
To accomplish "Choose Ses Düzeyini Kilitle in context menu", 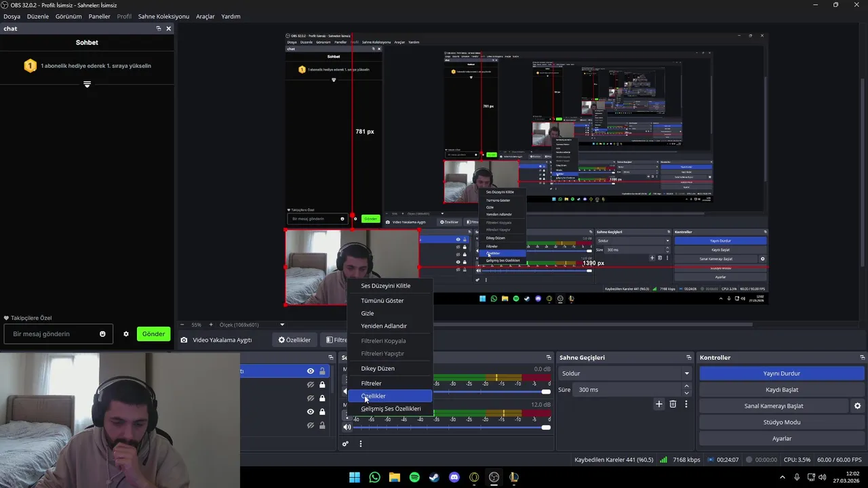I will (x=390, y=286).
